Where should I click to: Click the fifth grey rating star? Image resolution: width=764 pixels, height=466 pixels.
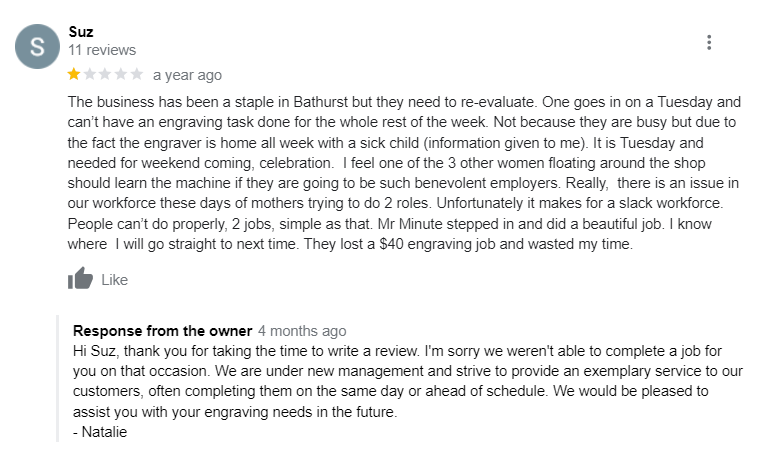(x=136, y=74)
